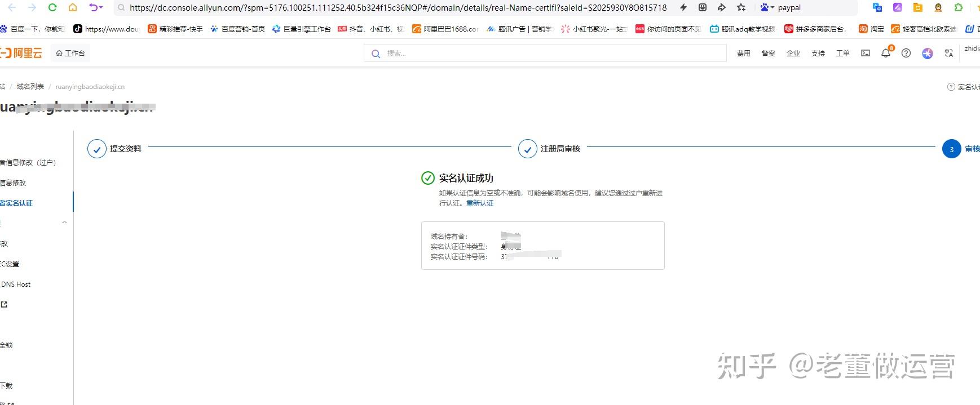Go to 域名列表 in the breadcrumb
This screenshot has width=980, height=405.
pos(30,87)
